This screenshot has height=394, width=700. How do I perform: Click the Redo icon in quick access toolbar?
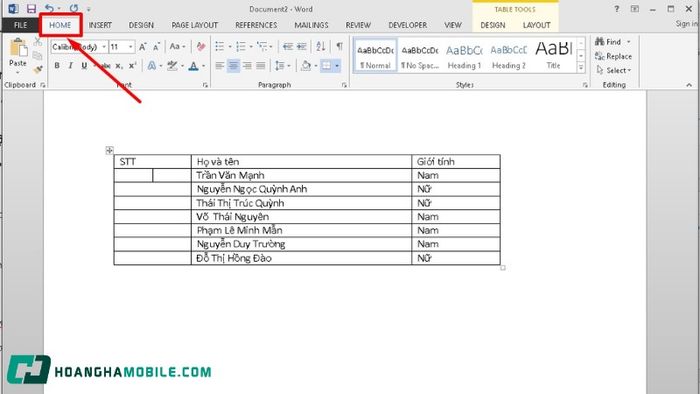pos(74,8)
